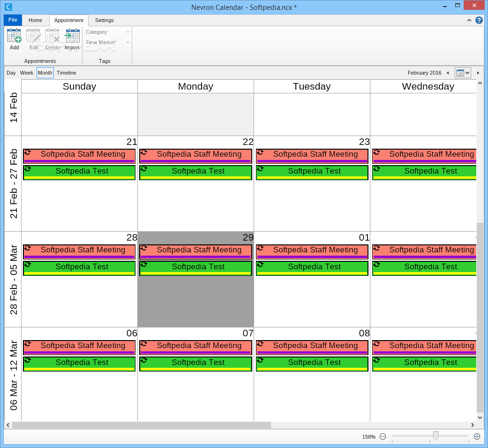Image resolution: width=488 pixels, height=448 pixels.
Task: Click the 28 Feb - 05 Mar week label
Action: click(x=13, y=279)
